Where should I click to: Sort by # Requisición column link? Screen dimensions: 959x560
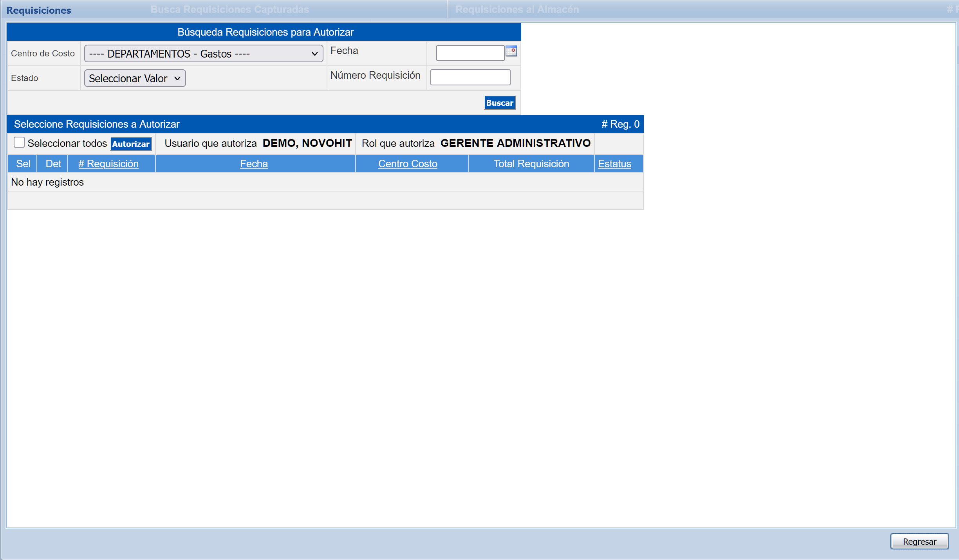(108, 164)
